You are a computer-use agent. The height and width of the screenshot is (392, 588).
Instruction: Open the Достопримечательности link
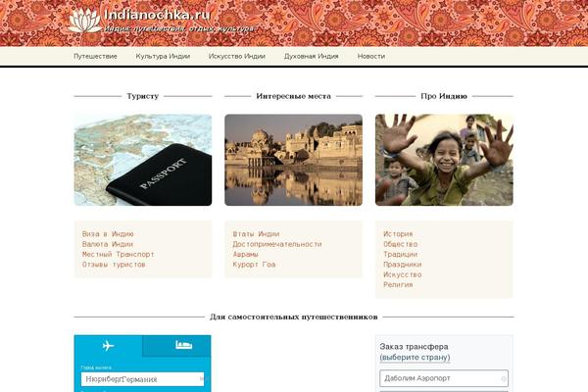pyautogui.click(x=277, y=244)
